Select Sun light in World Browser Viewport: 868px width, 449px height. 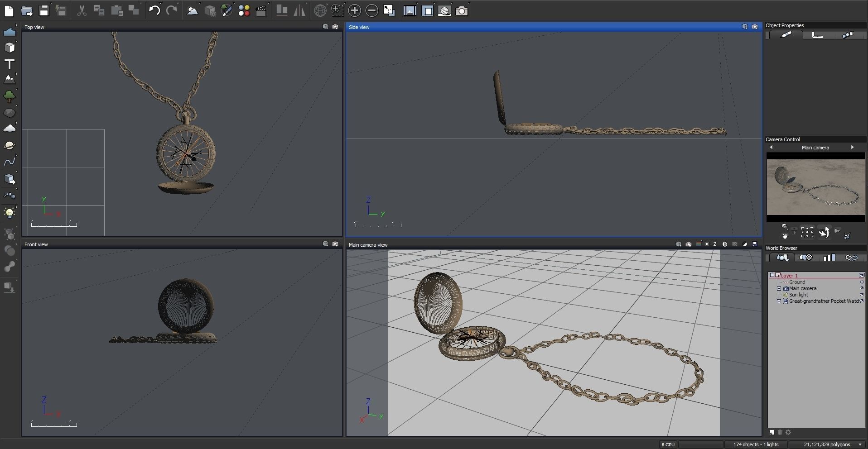(799, 295)
